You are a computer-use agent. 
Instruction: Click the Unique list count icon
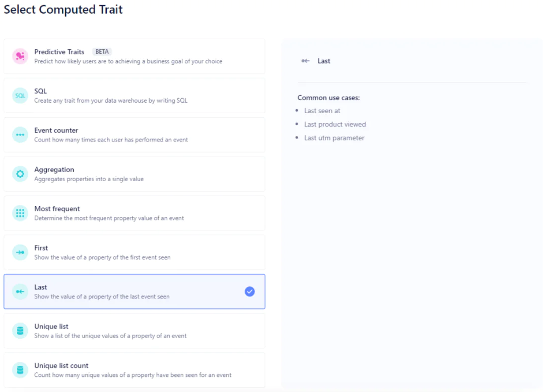point(20,370)
